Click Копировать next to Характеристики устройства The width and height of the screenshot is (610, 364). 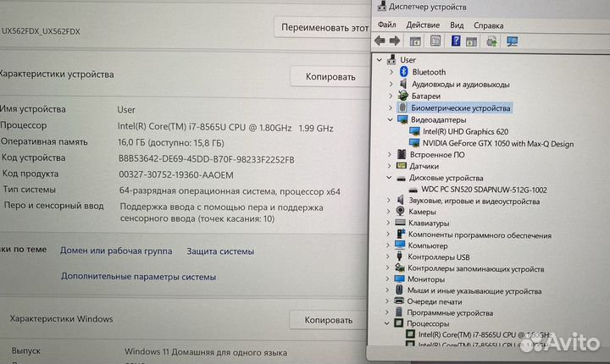point(330,77)
